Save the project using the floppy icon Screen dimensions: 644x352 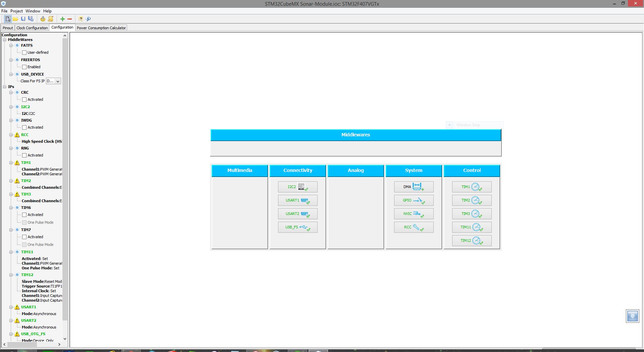(x=23, y=19)
